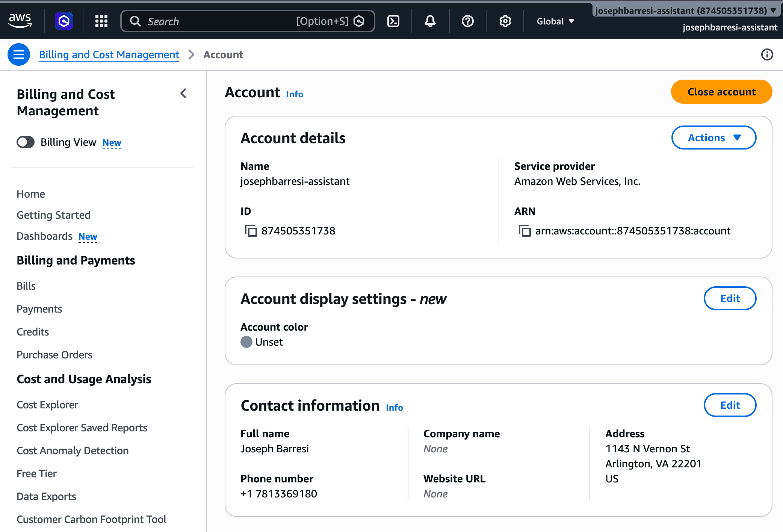The width and height of the screenshot is (783, 532).
Task: Open Dashboards in sidebar
Action: click(x=45, y=236)
